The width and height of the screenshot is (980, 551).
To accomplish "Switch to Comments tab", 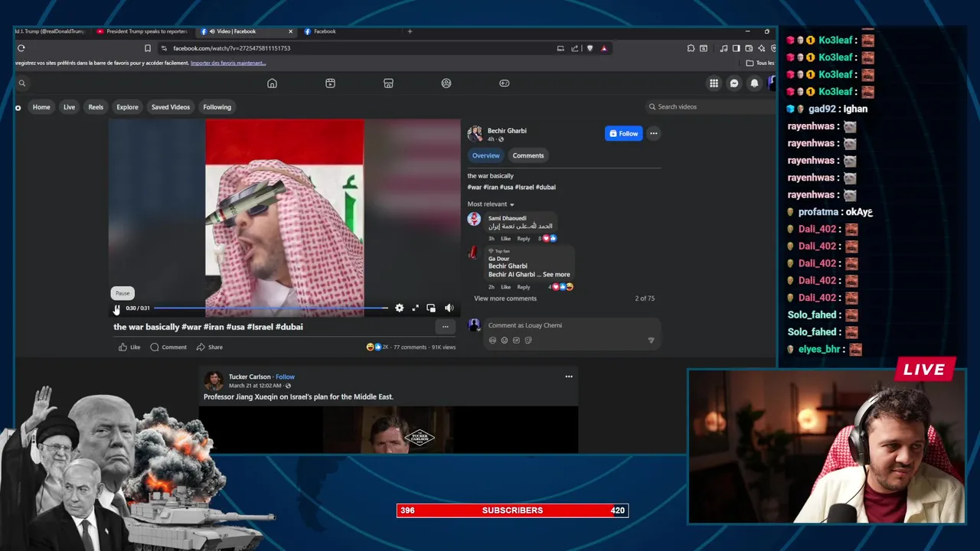I will (528, 155).
